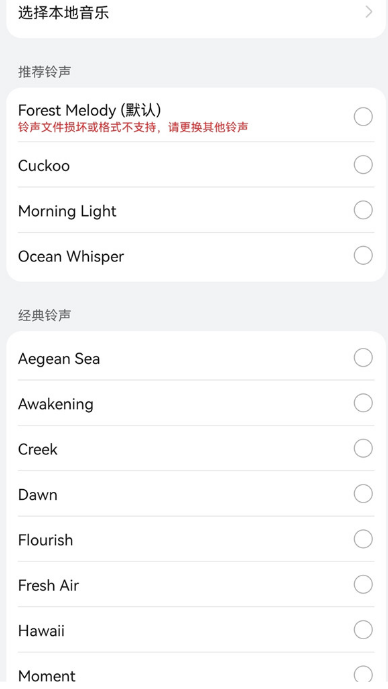The width and height of the screenshot is (388, 689).
Task: Open the 选择本地音乐 chevron arrow
Action: 369,12
